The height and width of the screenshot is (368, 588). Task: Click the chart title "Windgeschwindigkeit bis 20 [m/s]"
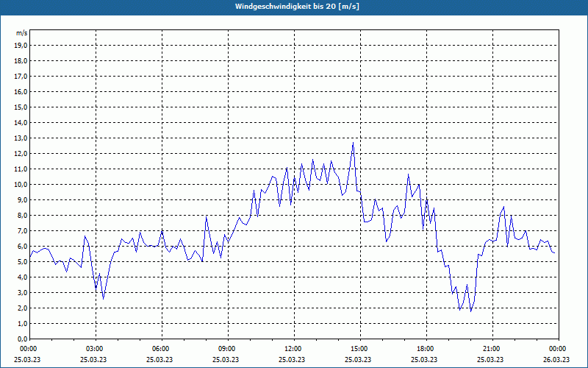pyautogui.click(x=297, y=7)
